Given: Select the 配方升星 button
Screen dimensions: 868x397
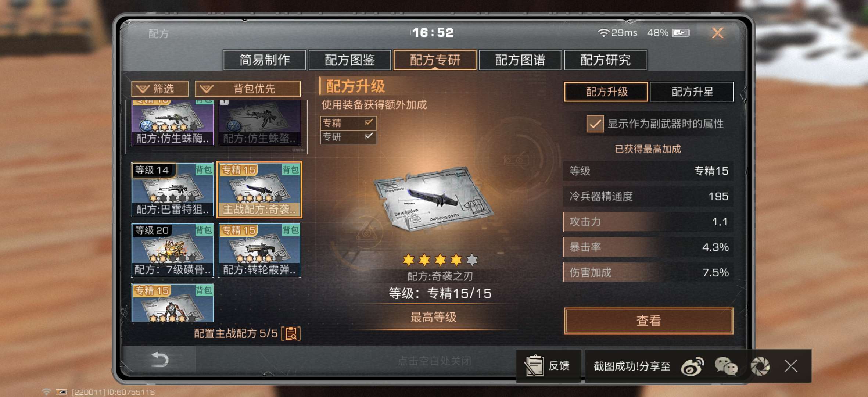Looking at the screenshot, I should [692, 92].
